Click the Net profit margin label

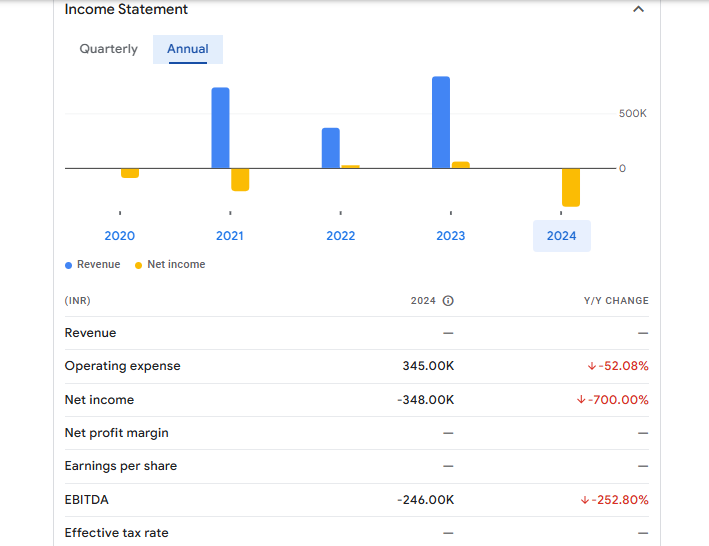pos(117,433)
